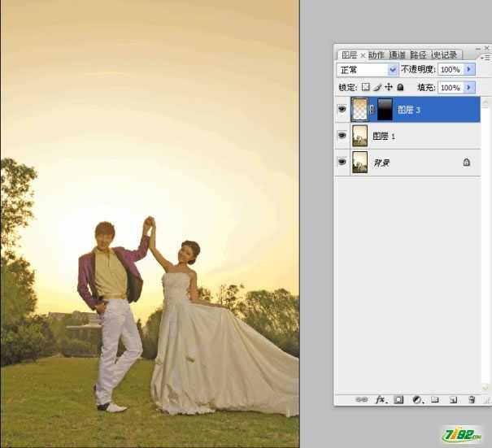The width and height of the screenshot is (492, 448).
Task: Hide 图层 3 with its eye icon
Action: (x=342, y=110)
